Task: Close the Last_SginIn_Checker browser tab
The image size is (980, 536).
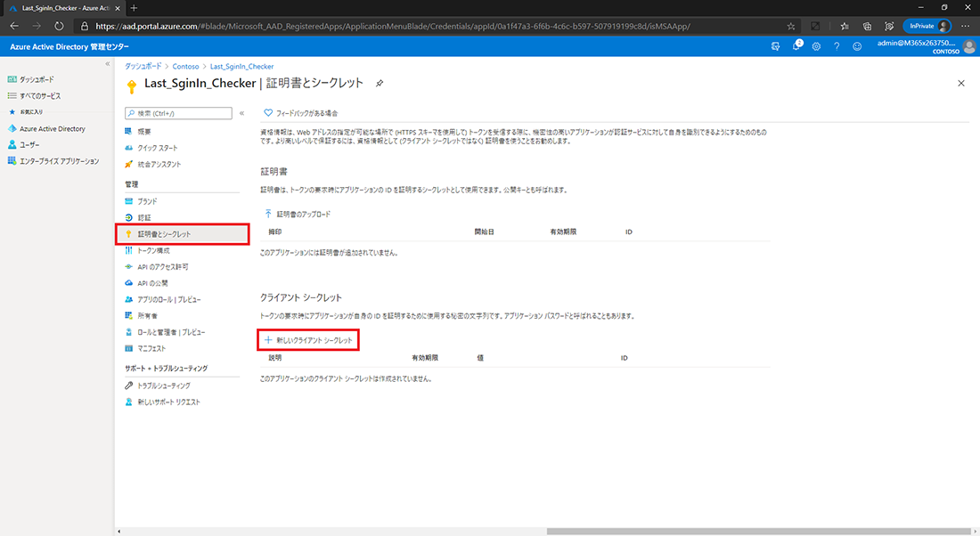Action: point(118,8)
